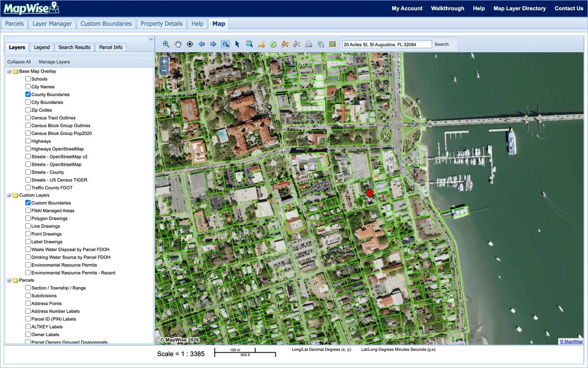Open the Property Details tab

(162, 24)
